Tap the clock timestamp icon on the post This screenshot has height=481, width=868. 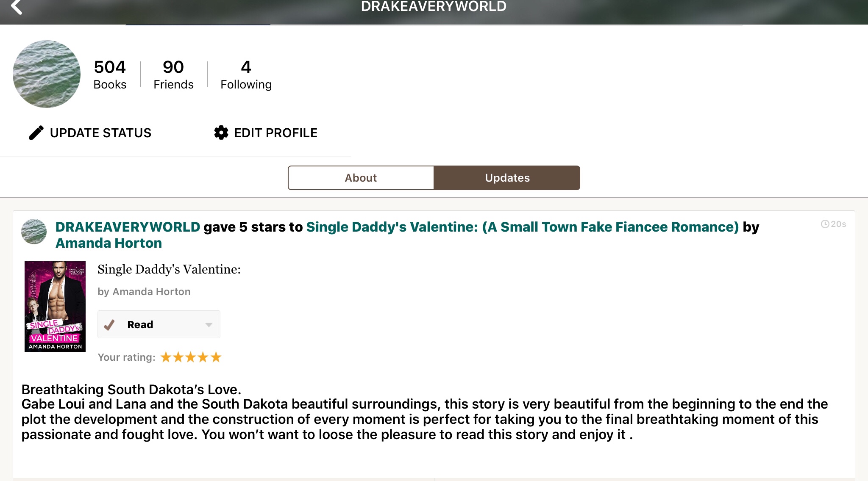pos(825,224)
